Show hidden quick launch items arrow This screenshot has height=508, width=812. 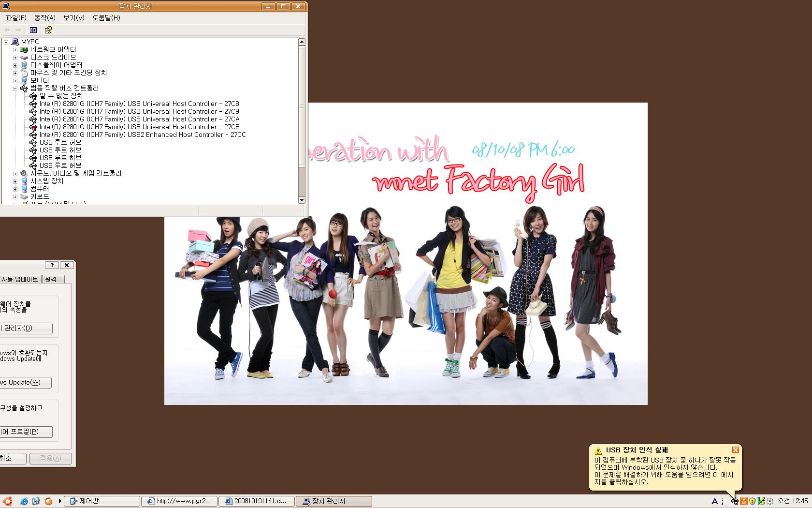point(60,501)
